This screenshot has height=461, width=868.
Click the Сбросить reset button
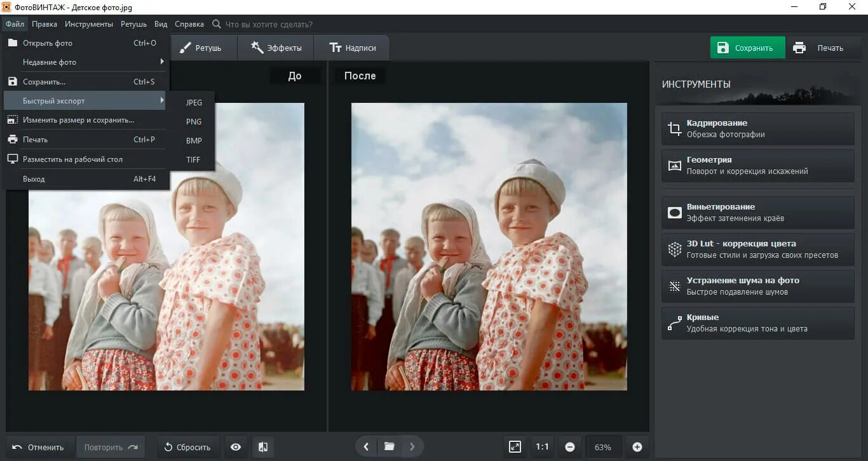[187, 447]
